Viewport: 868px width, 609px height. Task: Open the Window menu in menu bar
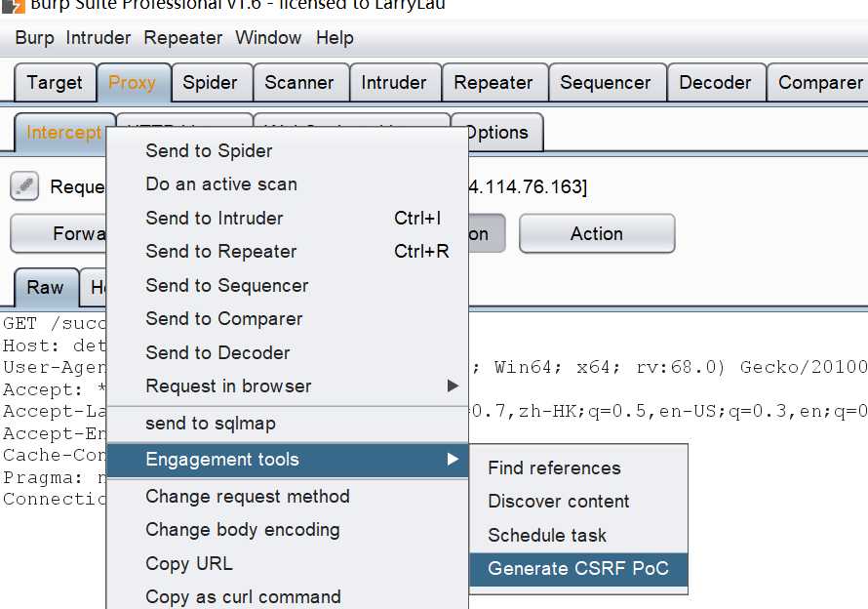coord(268,38)
